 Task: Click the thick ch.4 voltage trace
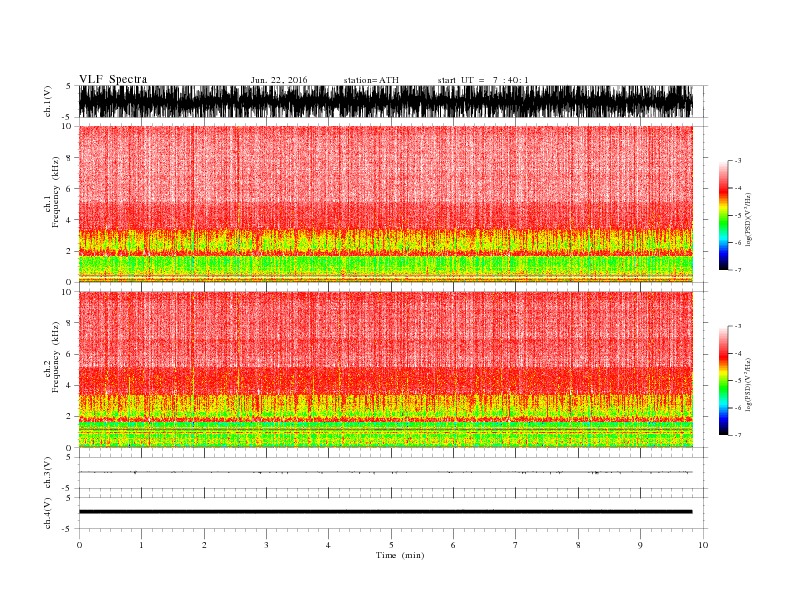click(386, 512)
